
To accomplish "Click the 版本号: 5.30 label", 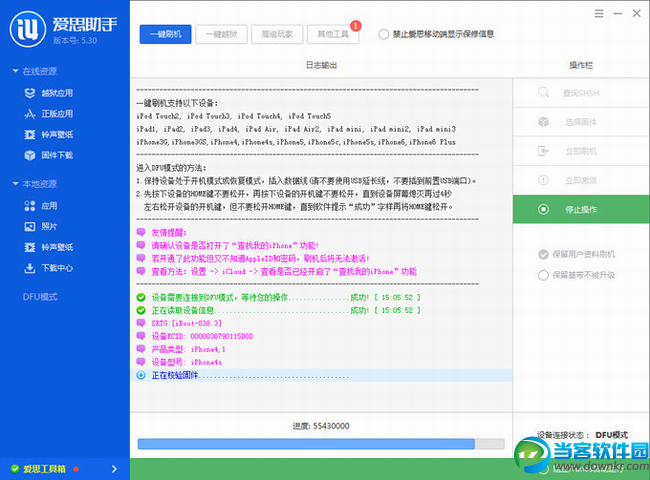I will point(75,41).
